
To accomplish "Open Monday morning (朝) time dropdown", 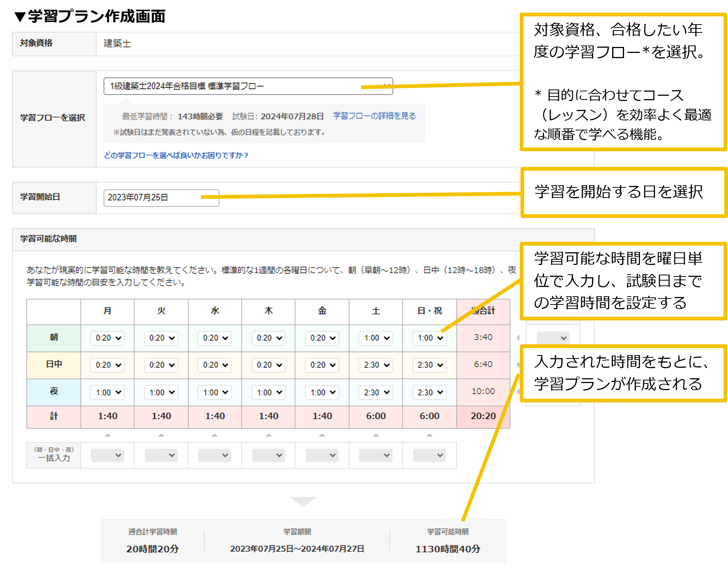I will [108, 338].
